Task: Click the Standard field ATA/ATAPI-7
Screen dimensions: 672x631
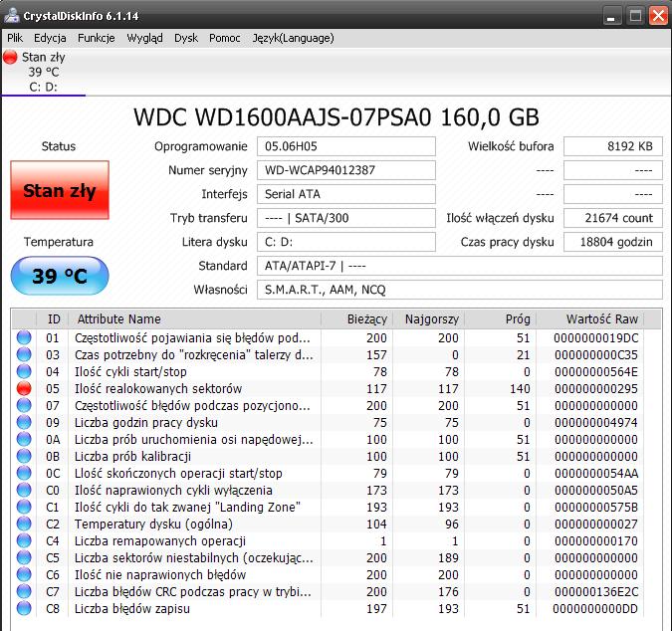Action: tap(460, 266)
